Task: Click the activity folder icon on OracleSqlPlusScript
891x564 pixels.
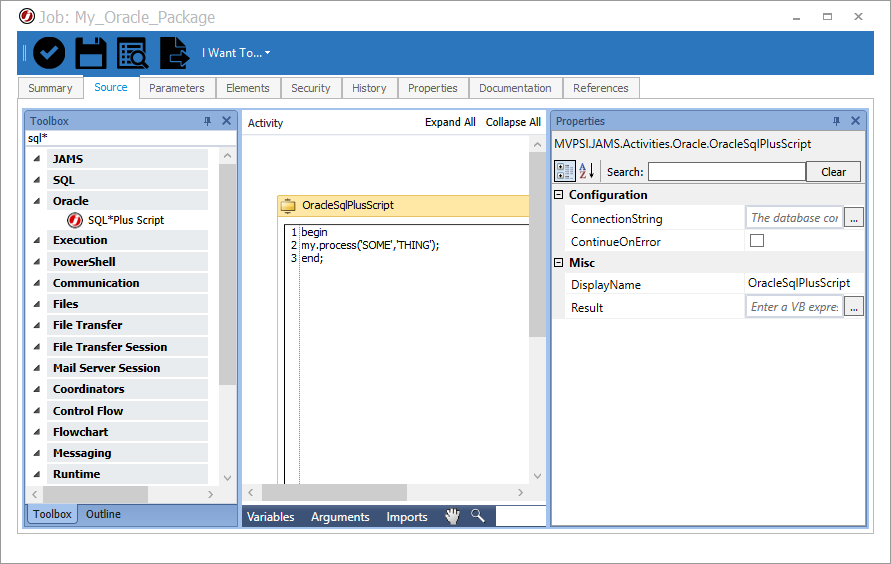Action: tap(288, 206)
